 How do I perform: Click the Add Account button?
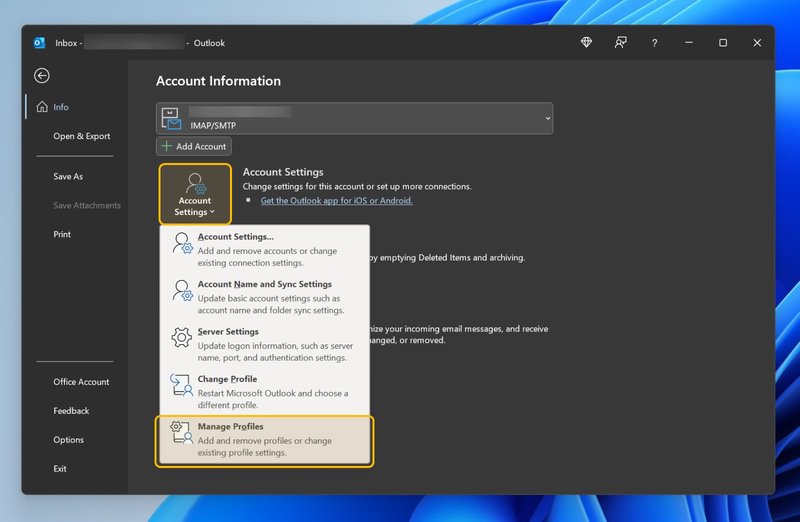[194, 146]
